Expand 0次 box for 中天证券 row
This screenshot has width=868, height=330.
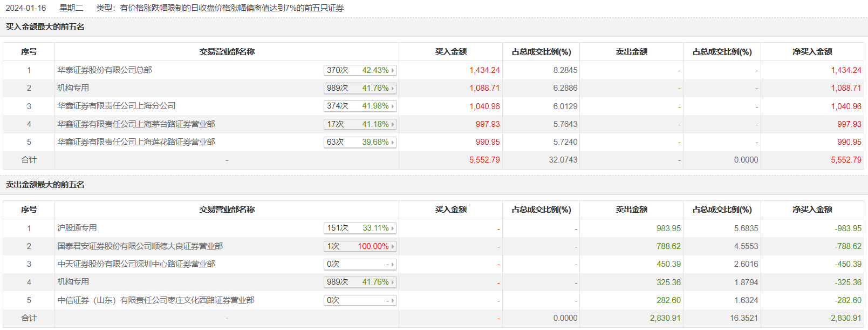(x=360, y=264)
